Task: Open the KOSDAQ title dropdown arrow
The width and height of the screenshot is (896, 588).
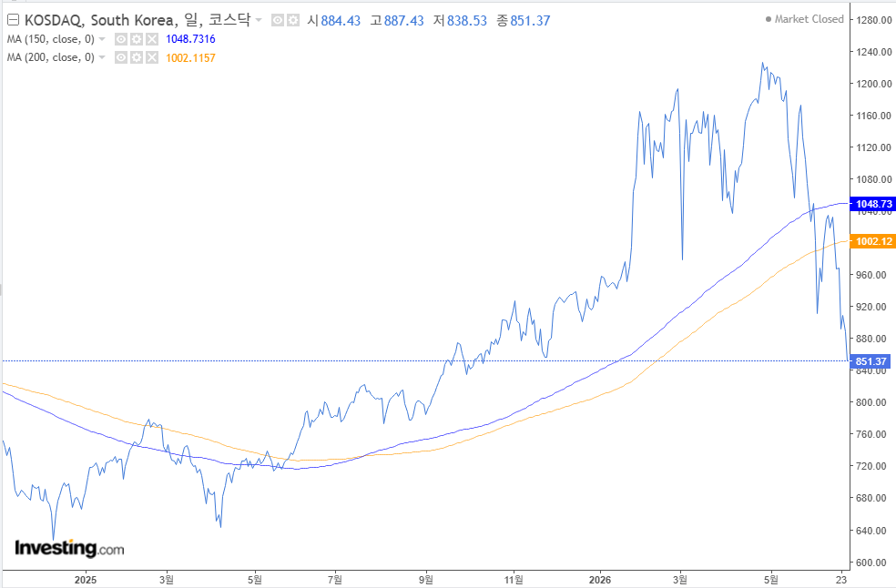Action: (x=259, y=21)
